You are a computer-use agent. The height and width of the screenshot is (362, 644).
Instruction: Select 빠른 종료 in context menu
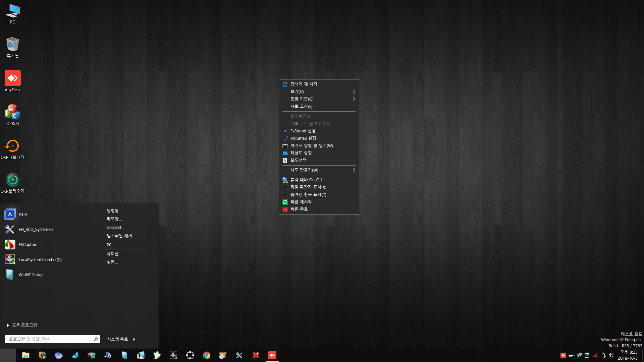pos(319,209)
